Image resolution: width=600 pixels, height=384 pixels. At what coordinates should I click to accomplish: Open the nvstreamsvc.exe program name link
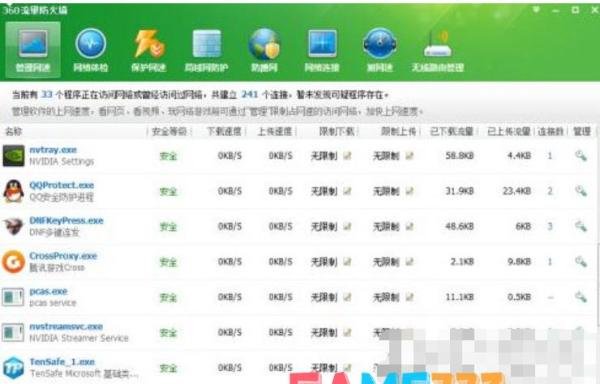click(x=66, y=327)
